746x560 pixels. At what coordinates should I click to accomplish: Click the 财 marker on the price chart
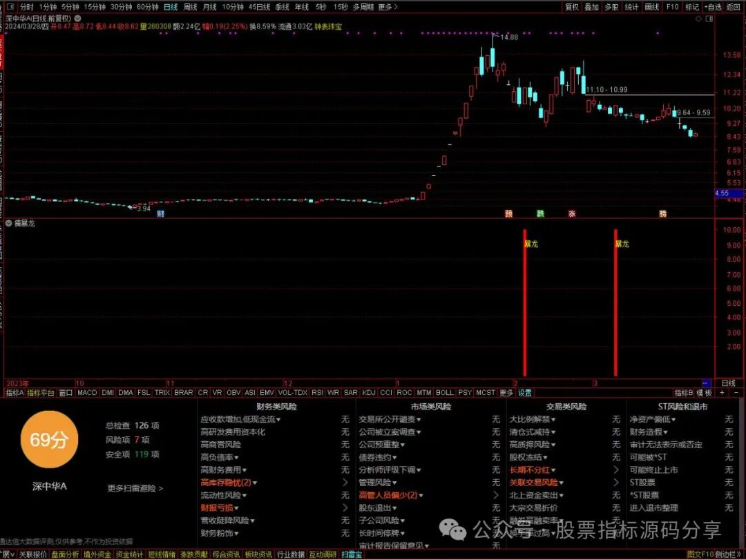(160, 213)
